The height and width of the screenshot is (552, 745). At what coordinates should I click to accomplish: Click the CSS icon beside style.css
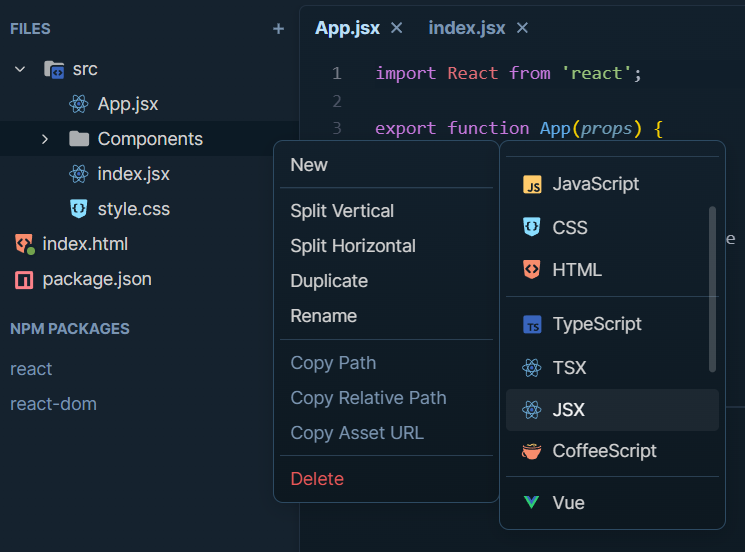pos(79,209)
